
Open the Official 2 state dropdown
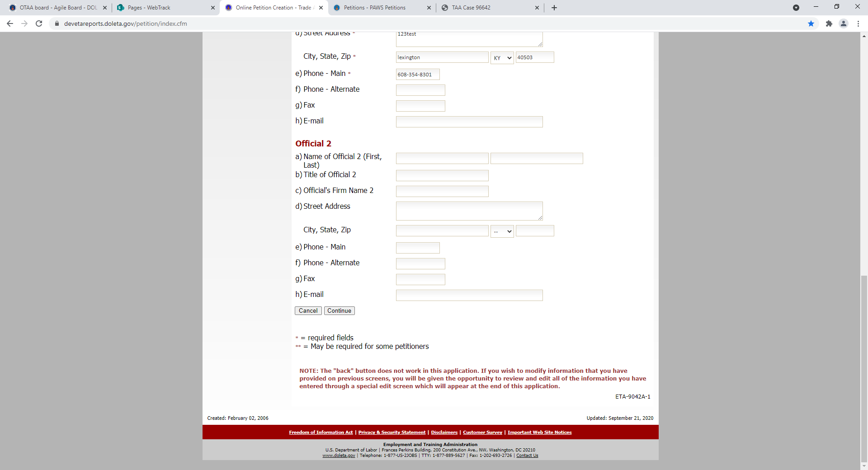[x=502, y=231]
